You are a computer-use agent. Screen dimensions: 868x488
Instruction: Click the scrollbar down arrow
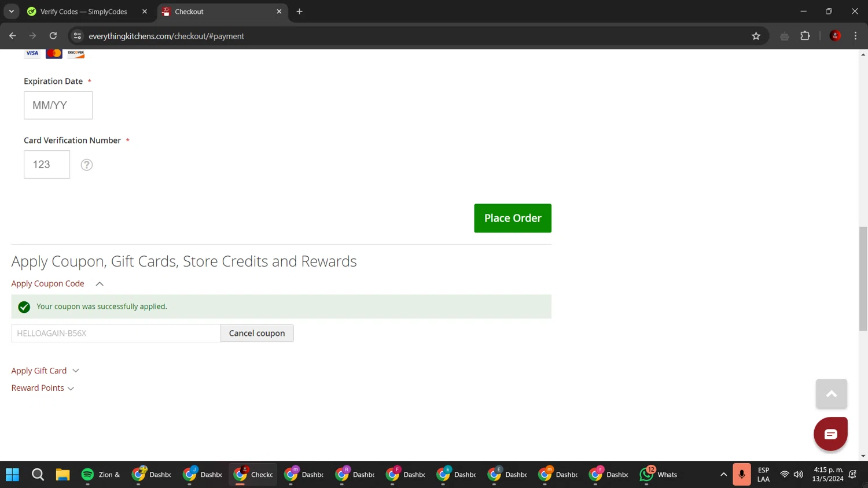point(863,456)
